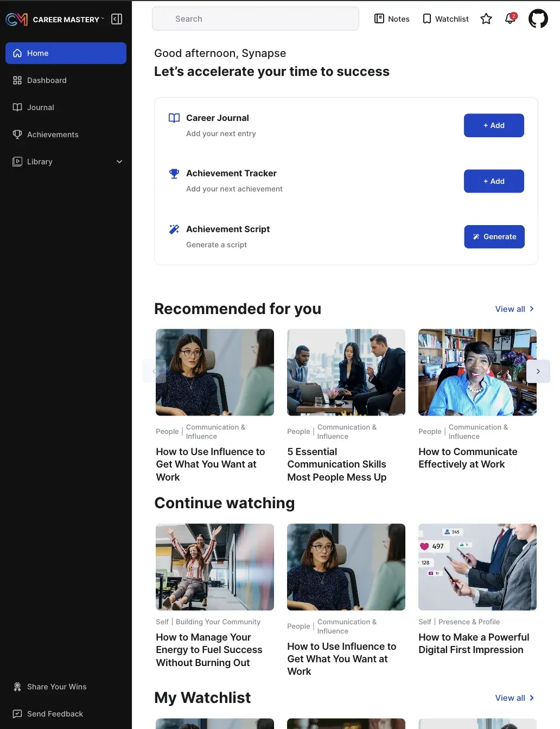Expand the Library chevron
560x729 pixels.
[x=119, y=162]
